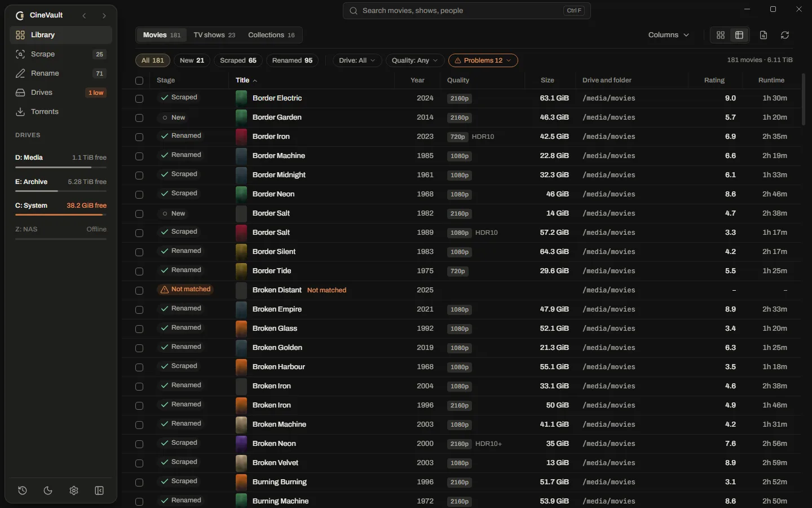Filter by the Scraped 65 chip
812x508 pixels.
point(238,60)
